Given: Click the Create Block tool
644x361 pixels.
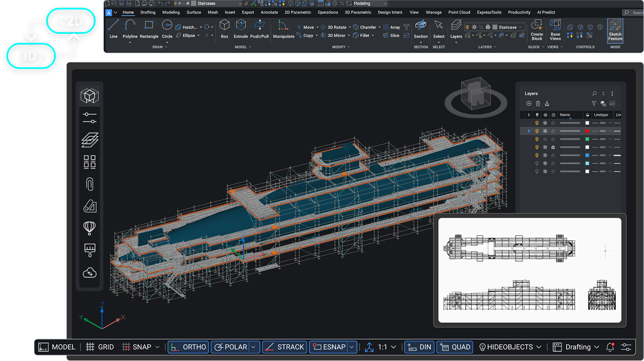Looking at the screenshot, I should [536, 30].
